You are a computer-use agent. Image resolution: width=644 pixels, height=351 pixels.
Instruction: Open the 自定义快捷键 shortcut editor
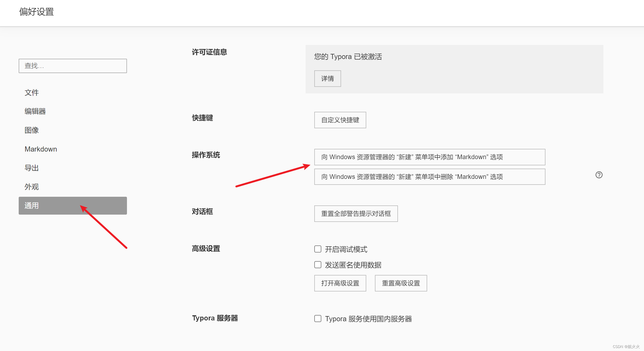click(x=340, y=120)
